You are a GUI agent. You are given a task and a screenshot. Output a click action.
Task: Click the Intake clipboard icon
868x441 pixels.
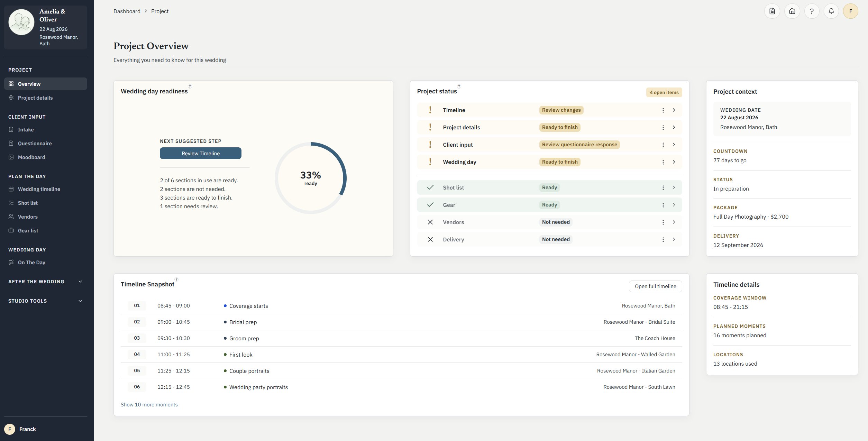coord(11,129)
